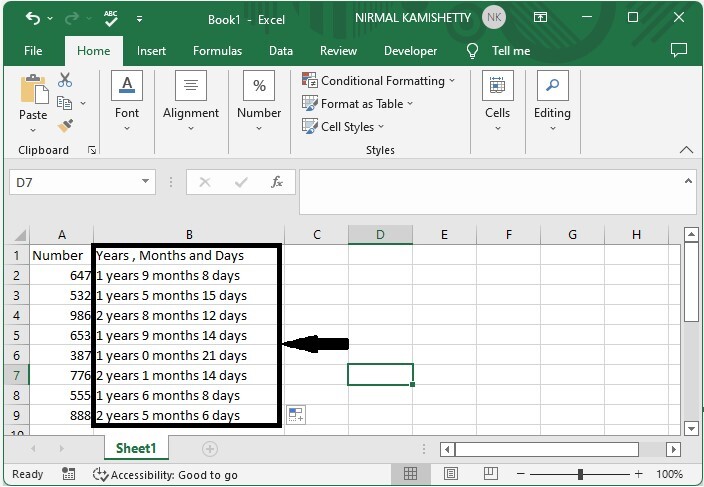Open Accessibility: Good to go checker
704x487 pixels.
(165, 474)
